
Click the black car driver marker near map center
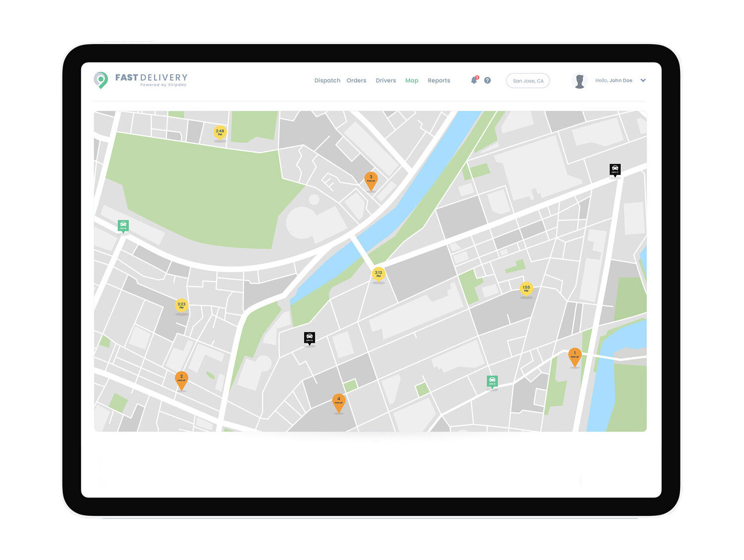[310, 338]
